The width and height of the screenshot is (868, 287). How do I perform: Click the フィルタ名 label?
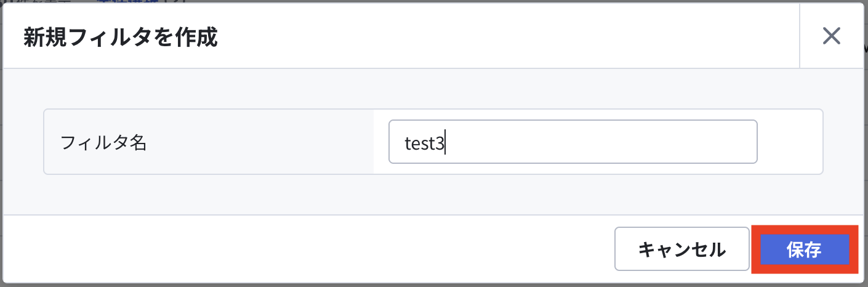[103, 143]
